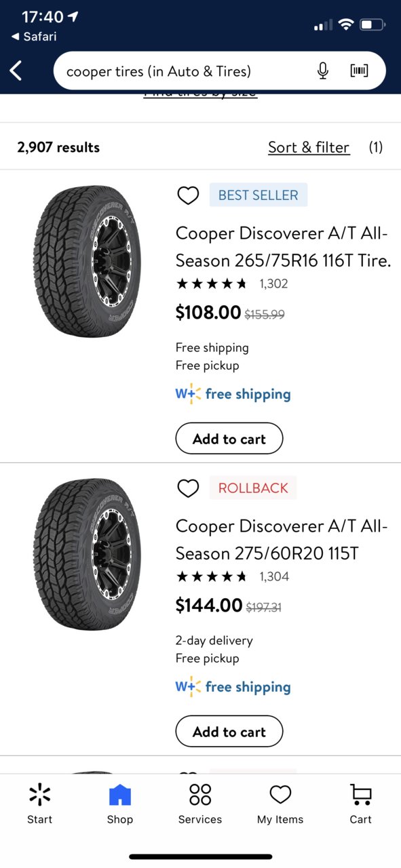Go to My Items tab
The height and width of the screenshot is (868, 401).
click(280, 804)
